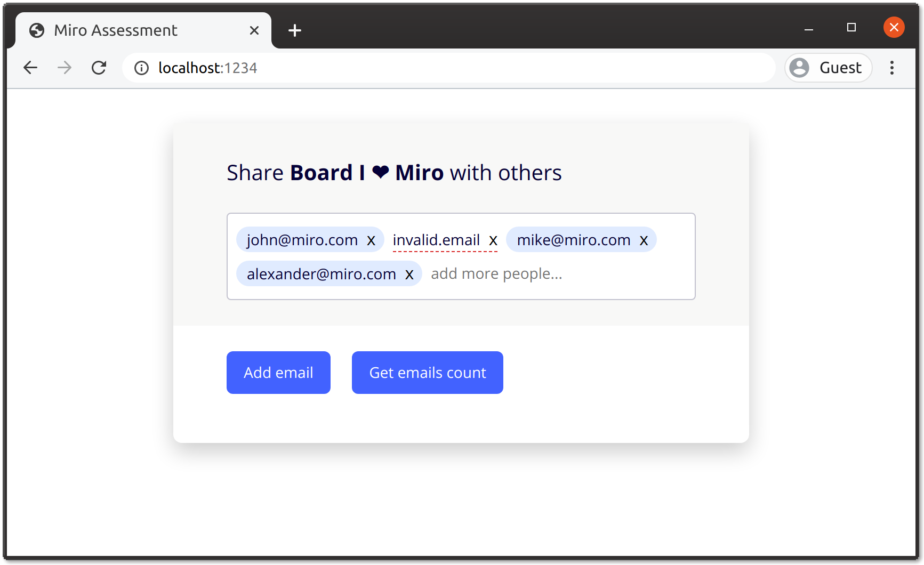Click the invalid.email text
The image size is (924, 565).
[436, 240]
